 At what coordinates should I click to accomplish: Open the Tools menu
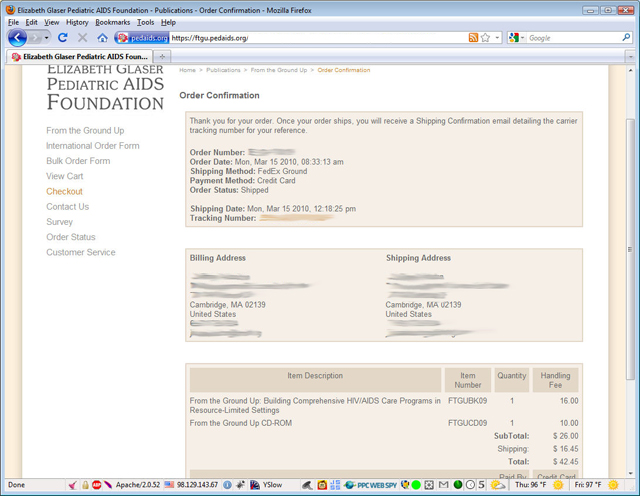[145, 22]
